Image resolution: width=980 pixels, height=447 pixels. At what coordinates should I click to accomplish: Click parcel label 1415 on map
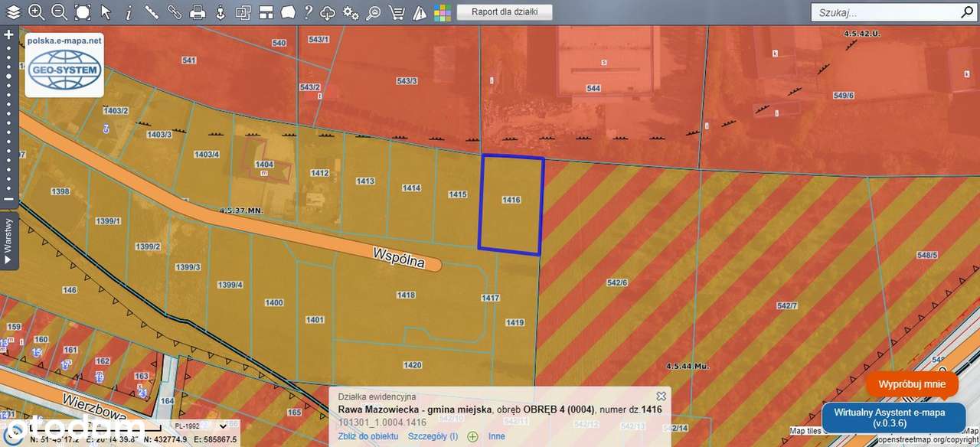point(458,194)
